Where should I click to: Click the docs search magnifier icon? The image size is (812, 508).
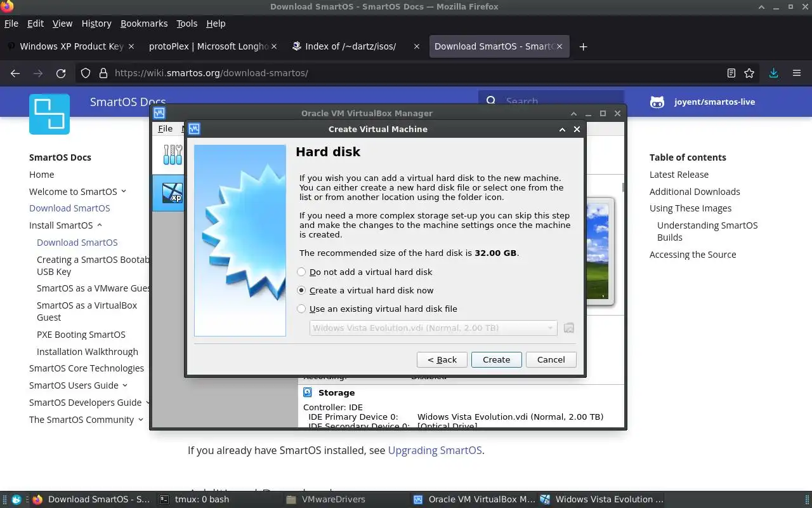491,101
